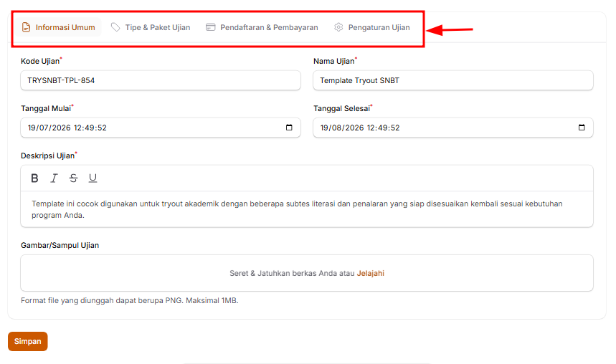Click the Gambar/Sampul Ujian label
The width and height of the screenshot is (616, 364).
click(60, 246)
